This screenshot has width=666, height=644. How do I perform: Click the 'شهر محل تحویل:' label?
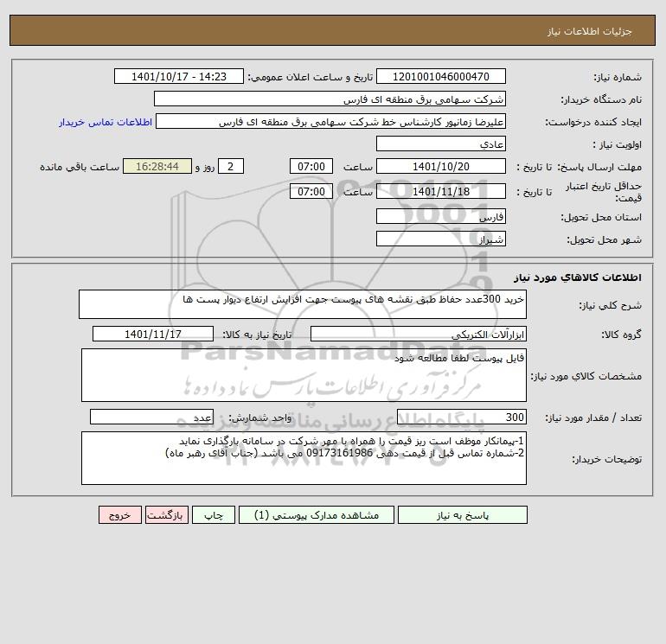604,239
